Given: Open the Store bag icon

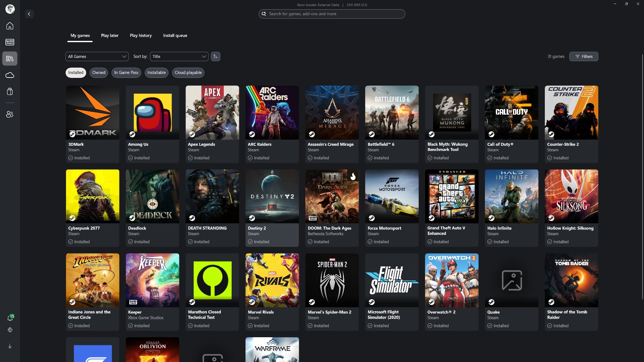Looking at the screenshot, I should (x=10, y=92).
